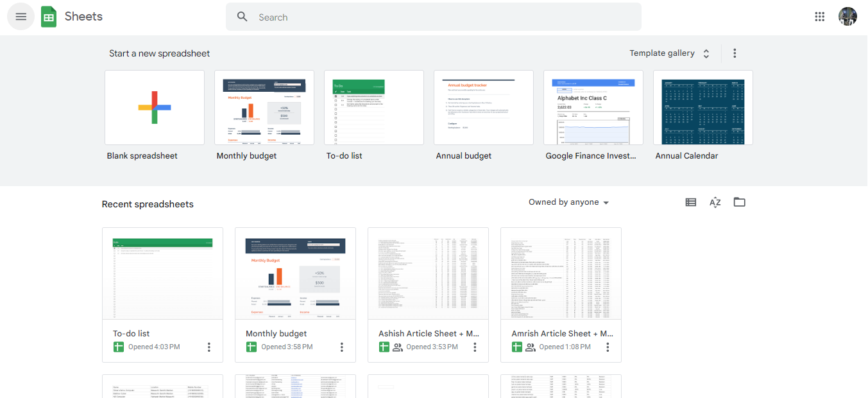Click into the Search field
Viewport: 868px width, 398px height.
(x=434, y=17)
